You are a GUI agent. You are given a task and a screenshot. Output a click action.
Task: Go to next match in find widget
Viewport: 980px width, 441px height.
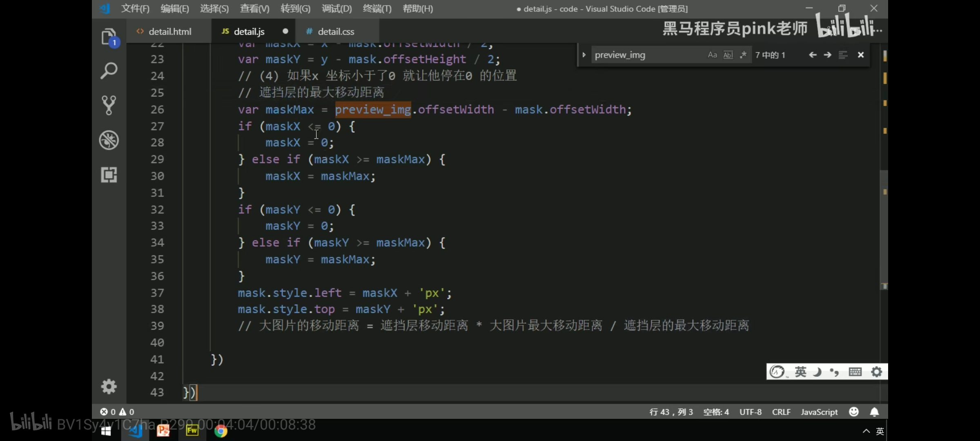pyautogui.click(x=828, y=55)
